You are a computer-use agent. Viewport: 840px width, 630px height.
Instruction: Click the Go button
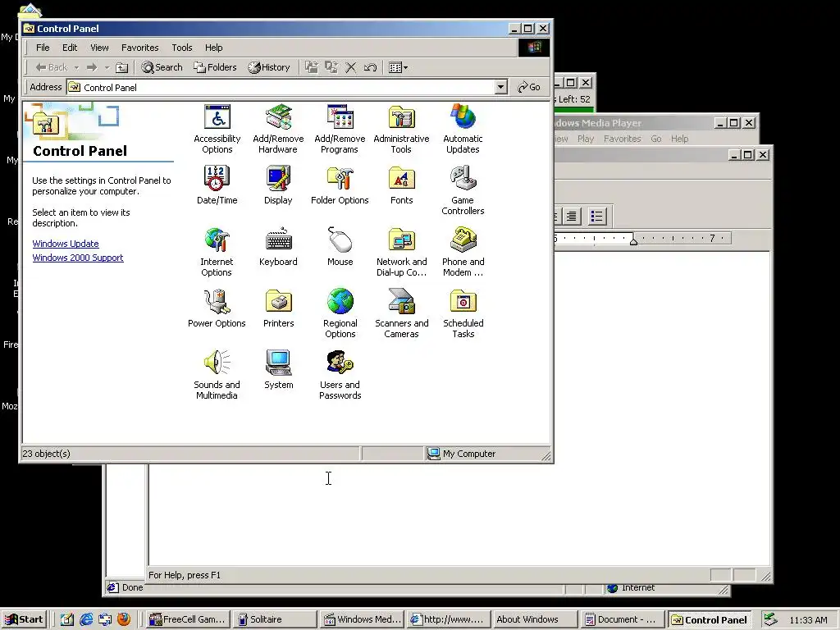[529, 87]
